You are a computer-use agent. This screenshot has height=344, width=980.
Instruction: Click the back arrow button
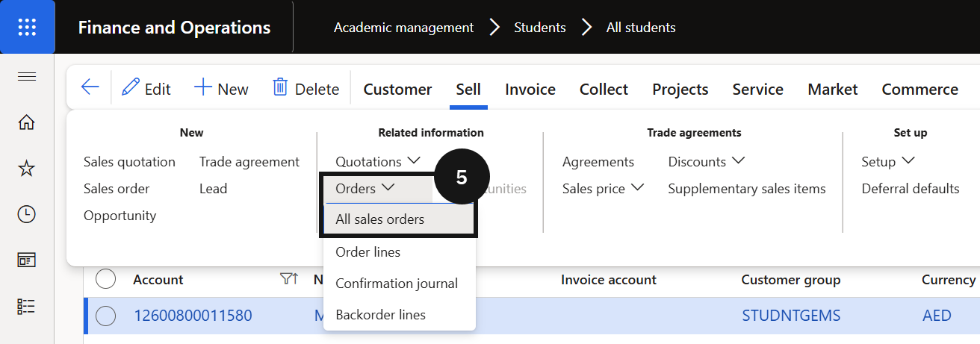(90, 88)
